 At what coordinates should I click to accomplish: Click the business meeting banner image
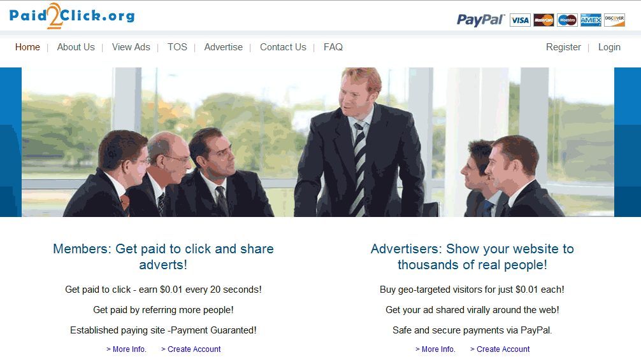click(x=318, y=142)
